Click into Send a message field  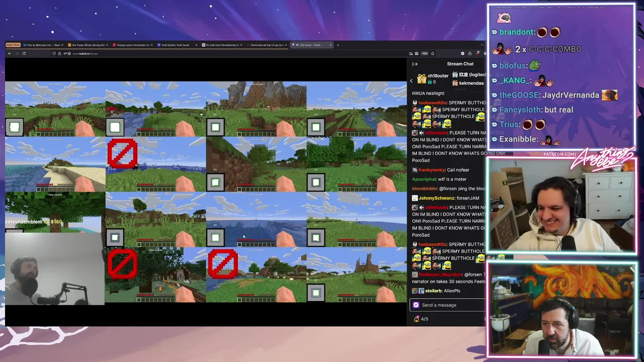pos(448,305)
